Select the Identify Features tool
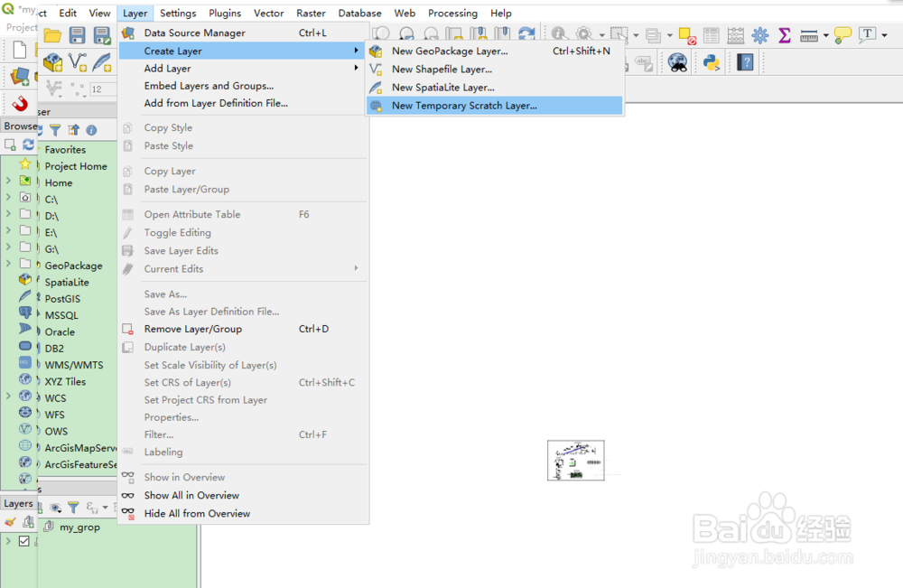The height and width of the screenshot is (588, 903). point(559,34)
